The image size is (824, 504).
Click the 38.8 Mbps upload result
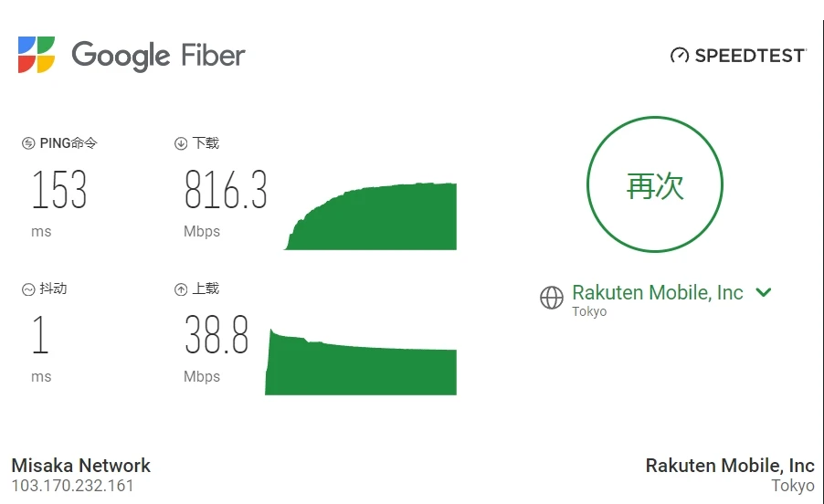217,335
